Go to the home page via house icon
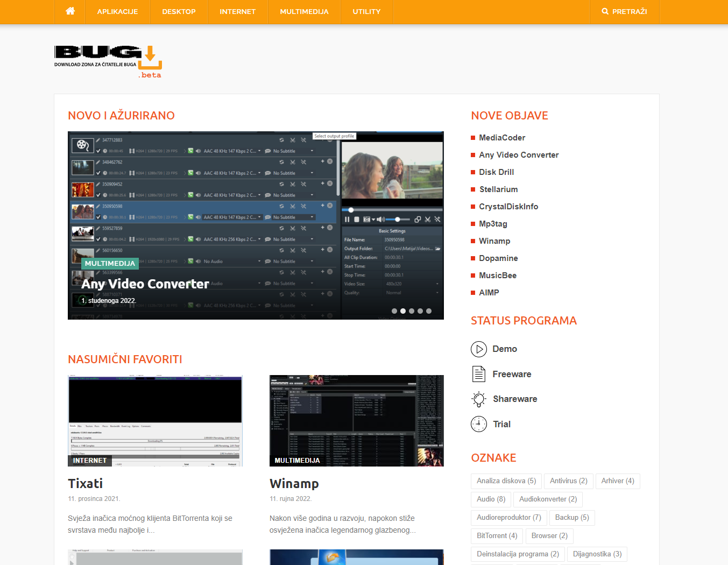This screenshot has height=565, width=728. coord(70,11)
